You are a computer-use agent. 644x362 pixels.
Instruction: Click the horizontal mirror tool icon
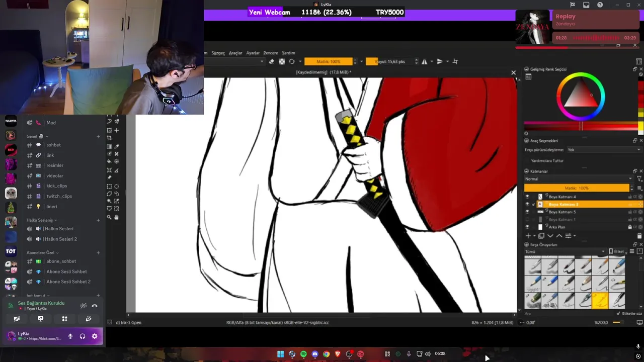[424, 61]
